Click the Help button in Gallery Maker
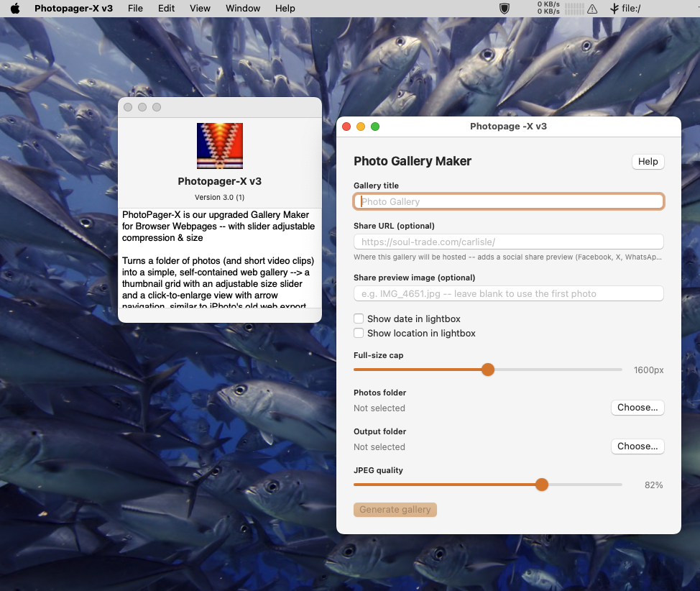The width and height of the screenshot is (700, 591). click(x=648, y=162)
